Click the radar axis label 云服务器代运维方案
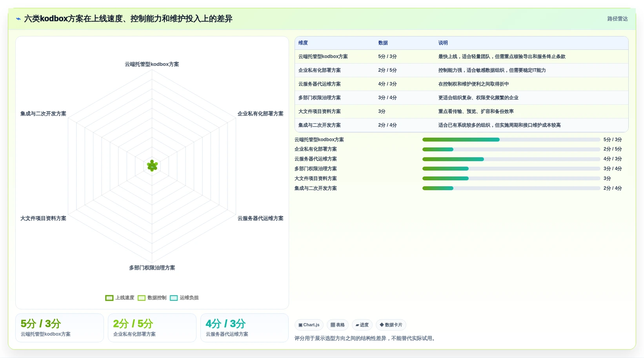Viewport: 644px width, 358px height. [x=260, y=218]
